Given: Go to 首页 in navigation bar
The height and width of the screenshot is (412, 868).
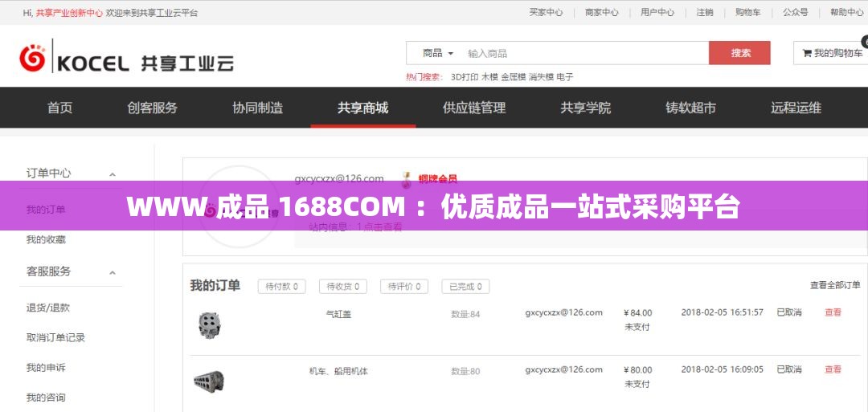Looking at the screenshot, I should [x=59, y=108].
